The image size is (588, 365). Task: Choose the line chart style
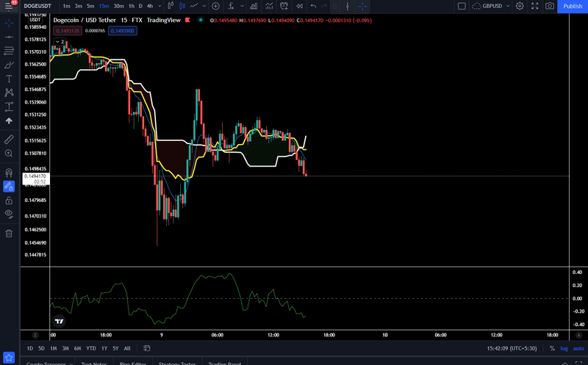click(194, 6)
